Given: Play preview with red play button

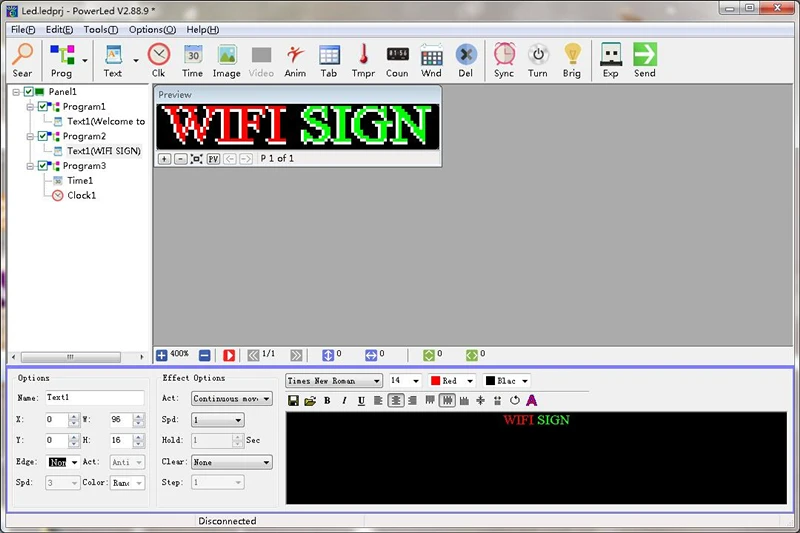Looking at the screenshot, I should 229,355.
